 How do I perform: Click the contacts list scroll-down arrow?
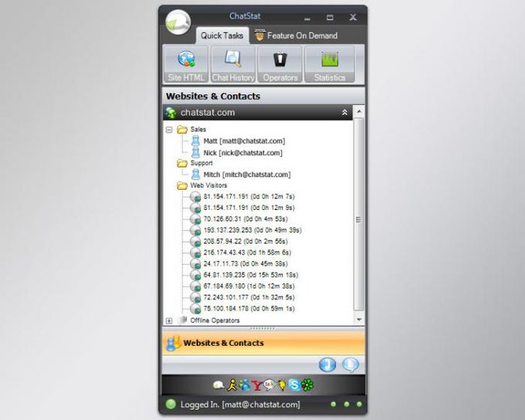tap(359, 320)
